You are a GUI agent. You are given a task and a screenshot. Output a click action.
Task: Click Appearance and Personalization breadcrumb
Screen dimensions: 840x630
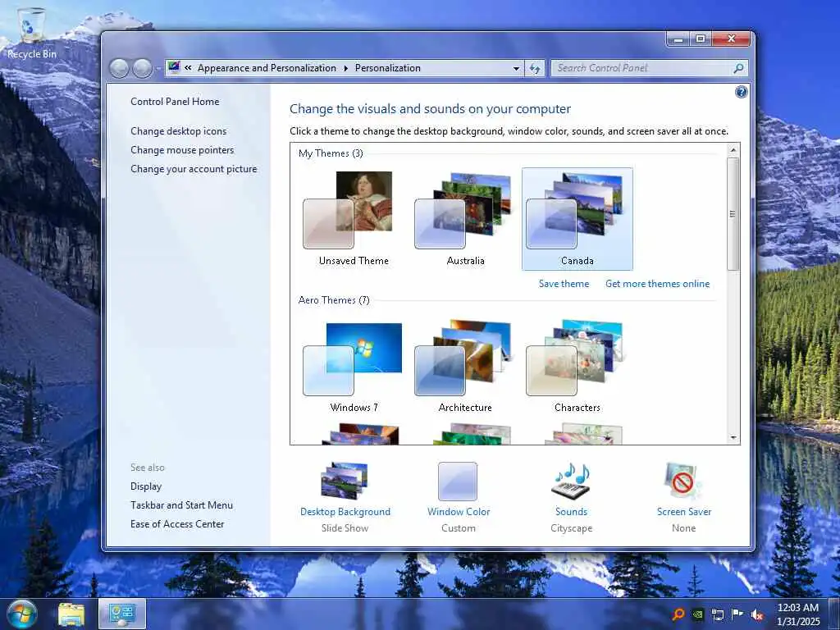click(x=267, y=68)
